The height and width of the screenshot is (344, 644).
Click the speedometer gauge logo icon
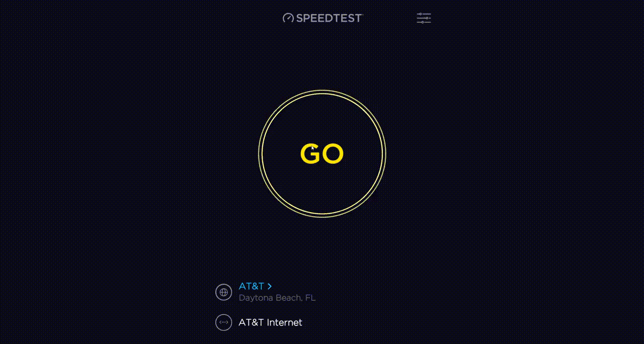pyautogui.click(x=288, y=18)
